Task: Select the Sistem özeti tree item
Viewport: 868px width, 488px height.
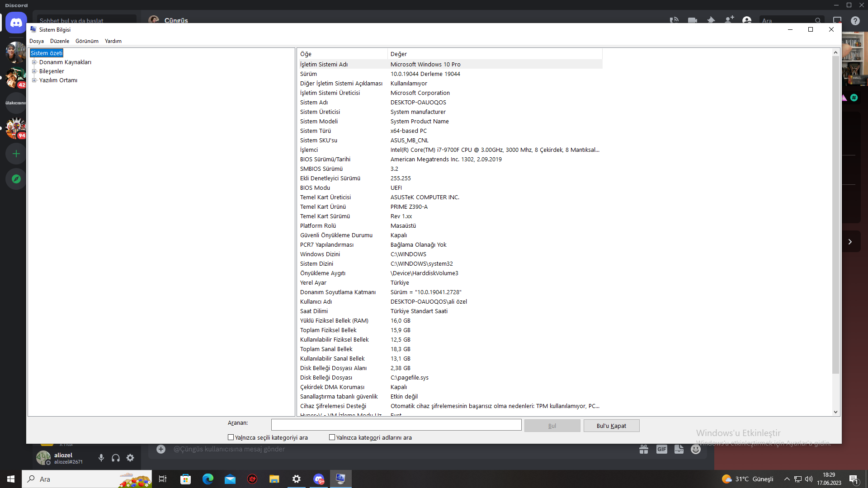Action: pos(47,53)
